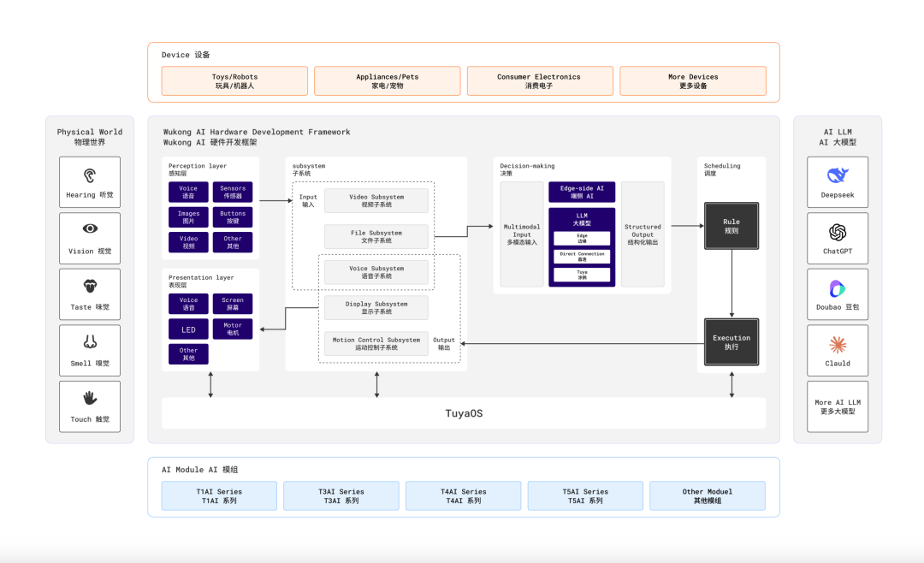Click the Structured Output column
924x563 pixels.
coord(643,234)
